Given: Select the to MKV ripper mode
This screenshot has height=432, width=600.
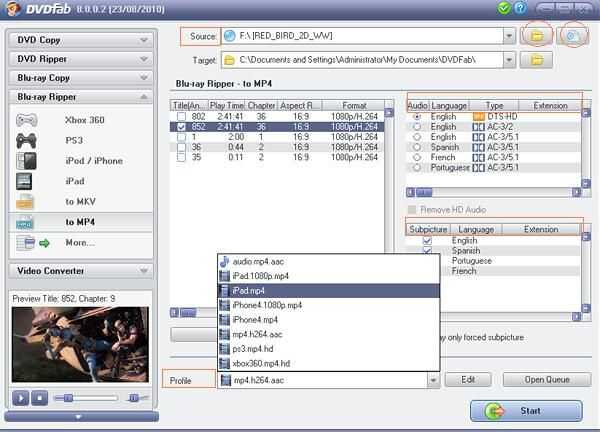Looking at the screenshot, I should click(80, 202).
